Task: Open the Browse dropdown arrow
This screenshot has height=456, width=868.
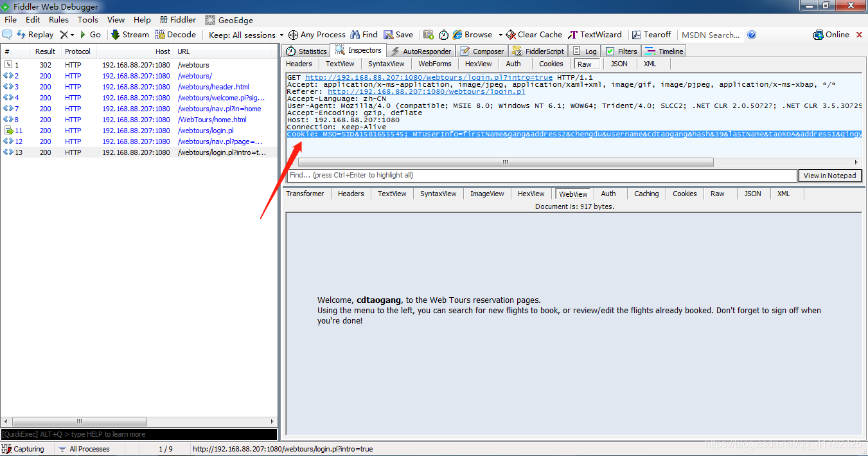Action: [500, 35]
